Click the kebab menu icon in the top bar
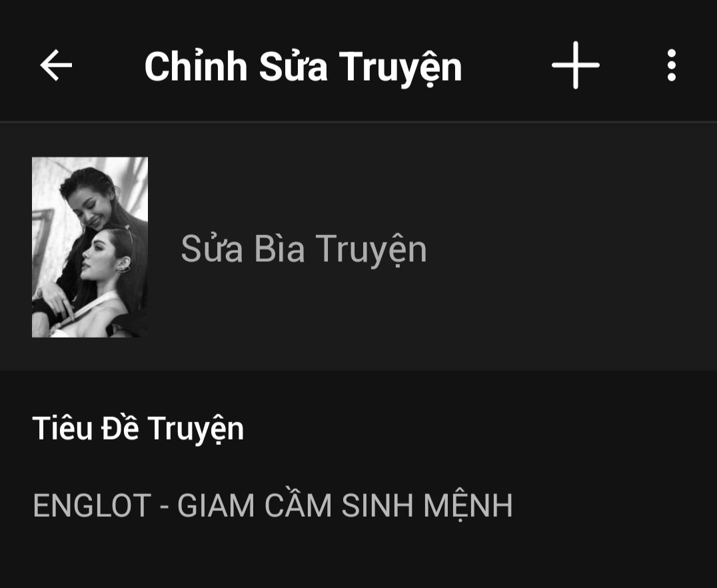 tap(671, 65)
